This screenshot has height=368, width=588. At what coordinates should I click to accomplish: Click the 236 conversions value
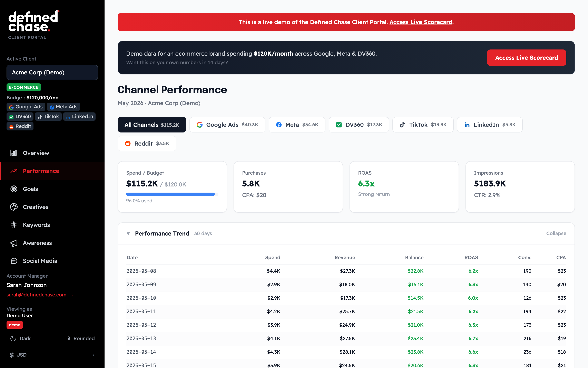[x=527, y=352]
